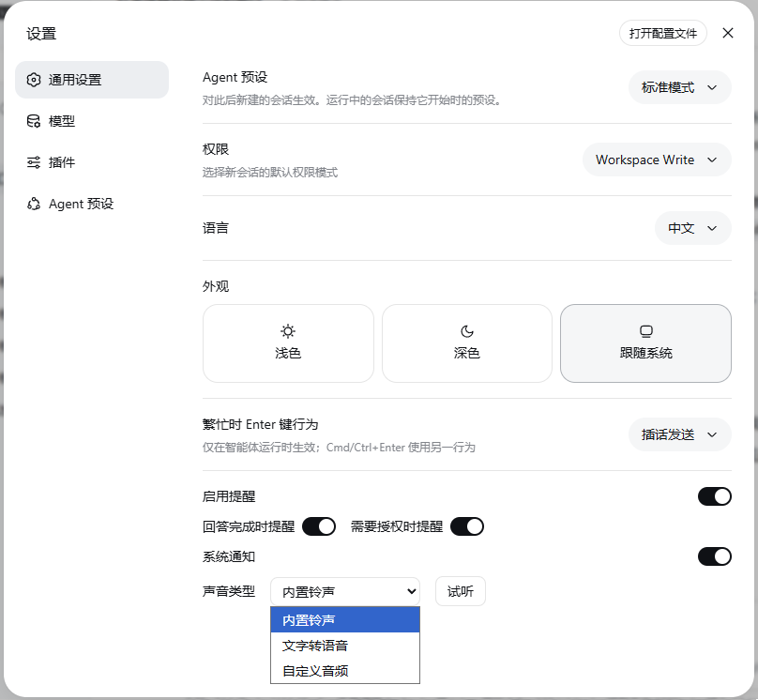Toggle the 系统通知 switch
Image resolution: width=758 pixels, height=700 pixels.
click(x=715, y=556)
